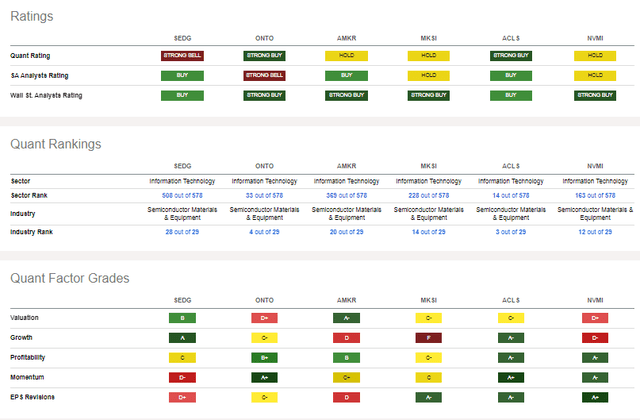This screenshot has height=420, width=640.
Task: Click MKSI industry rank 14 out of 29
Action: (x=429, y=232)
